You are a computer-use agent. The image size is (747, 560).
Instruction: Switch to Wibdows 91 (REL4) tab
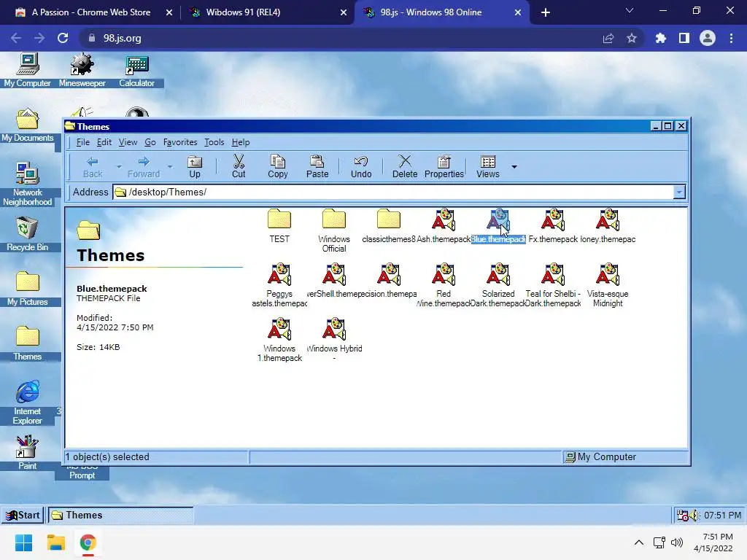267,12
